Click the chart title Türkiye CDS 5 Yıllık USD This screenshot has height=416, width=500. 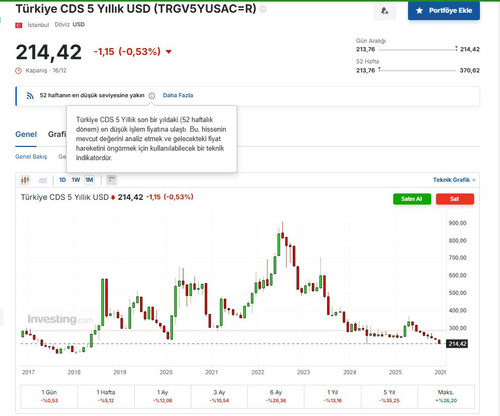click(65, 197)
